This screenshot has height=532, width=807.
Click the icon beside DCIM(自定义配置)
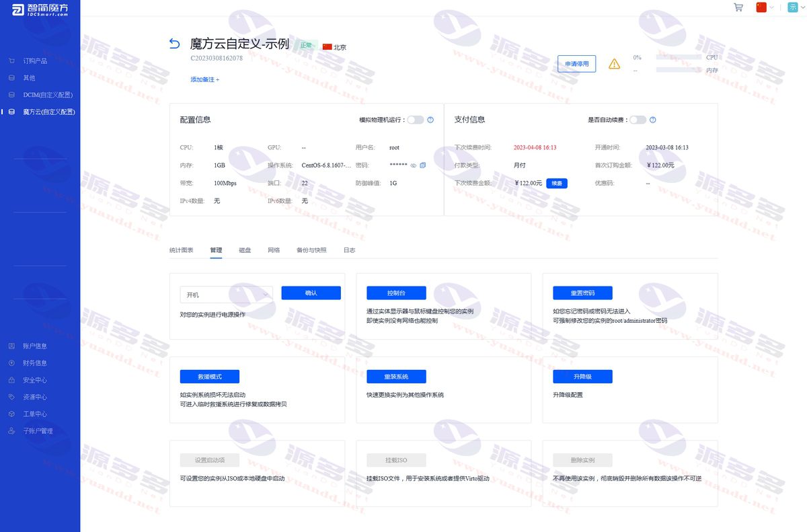tap(11, 95)
